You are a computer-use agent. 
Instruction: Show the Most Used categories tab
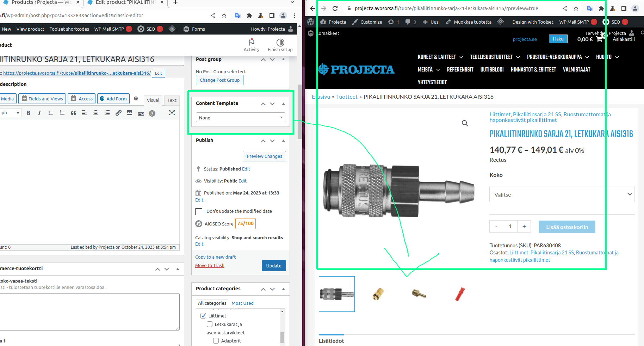point(242,303)
